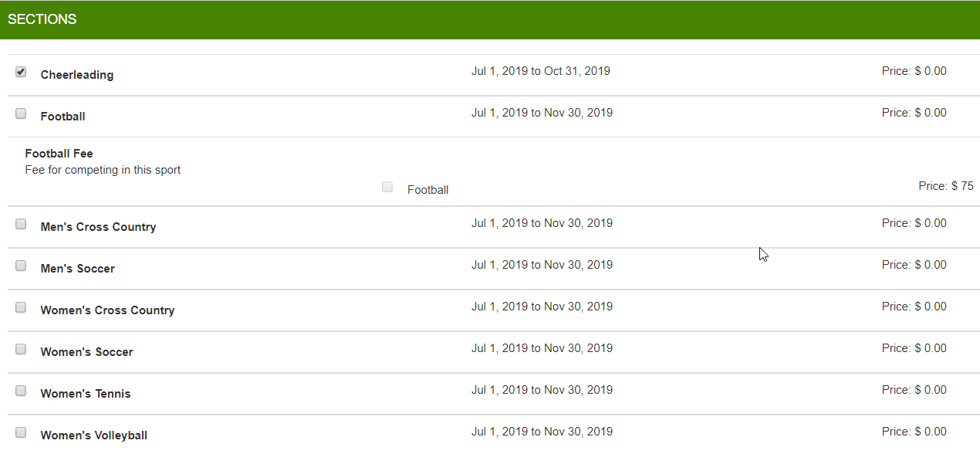Click the SECTIONS header bar

pyautogui.click(x=489, y=20)
